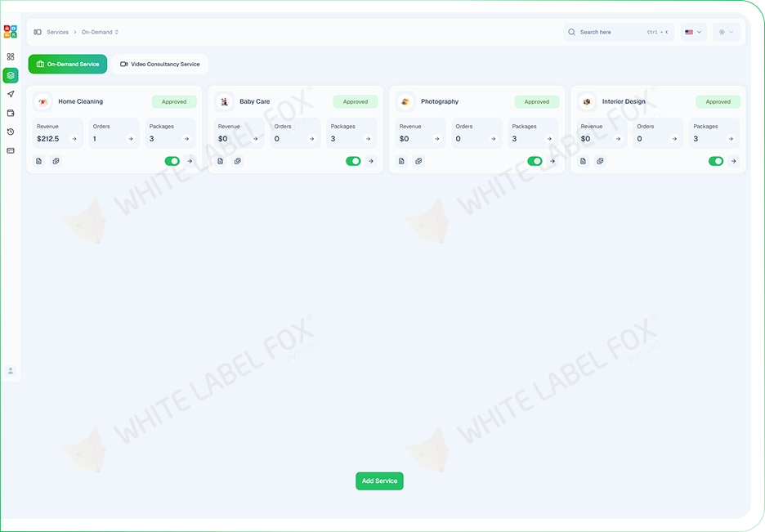Click the Interior Design Orders arrow
This screenshot has height=532, width=765.
point(674,139)
